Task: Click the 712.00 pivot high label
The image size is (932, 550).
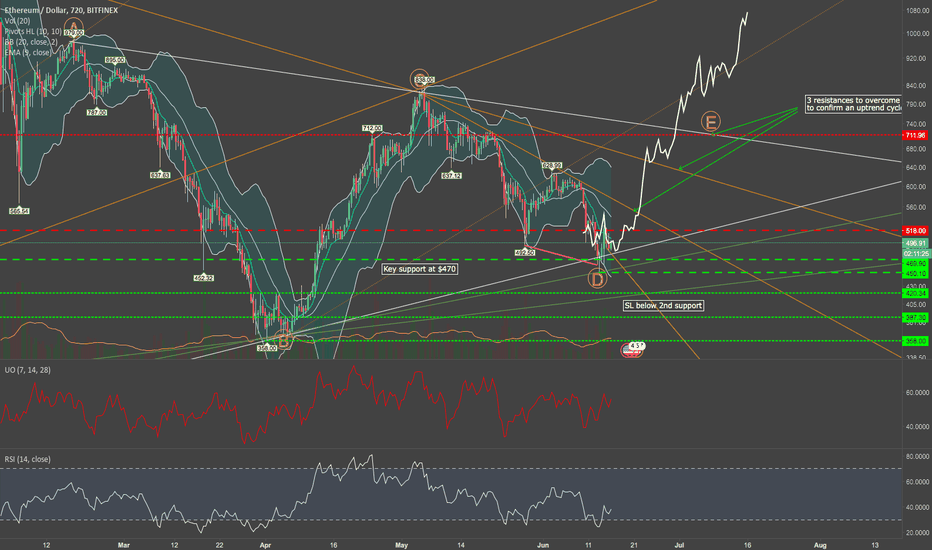Action: 372,128
